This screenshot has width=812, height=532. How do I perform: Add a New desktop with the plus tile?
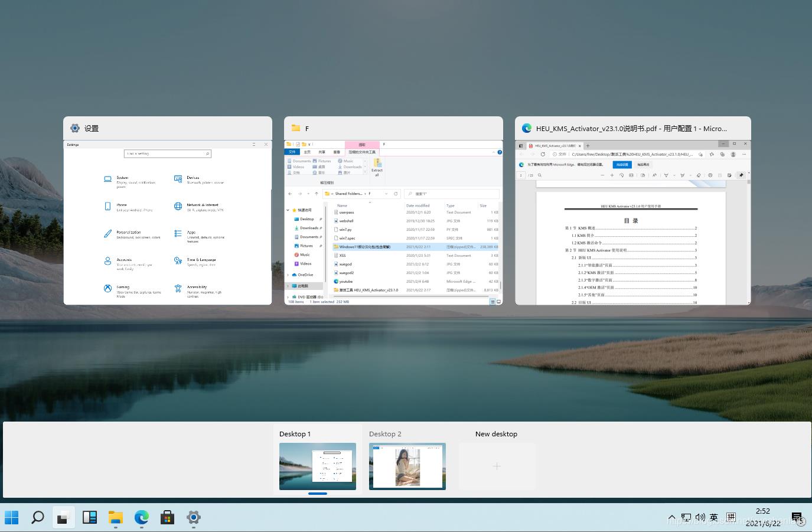pyautogui.click(x=497, y=466)
